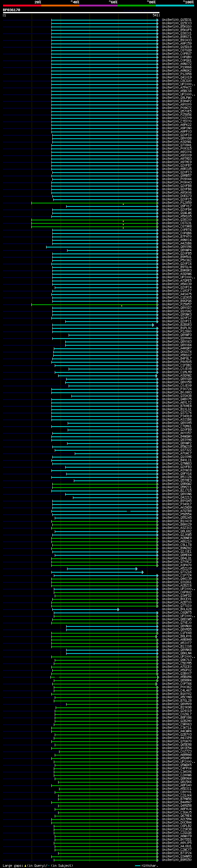Click the green alignment bar for UniRef100_P12859

tap(94, 203)
